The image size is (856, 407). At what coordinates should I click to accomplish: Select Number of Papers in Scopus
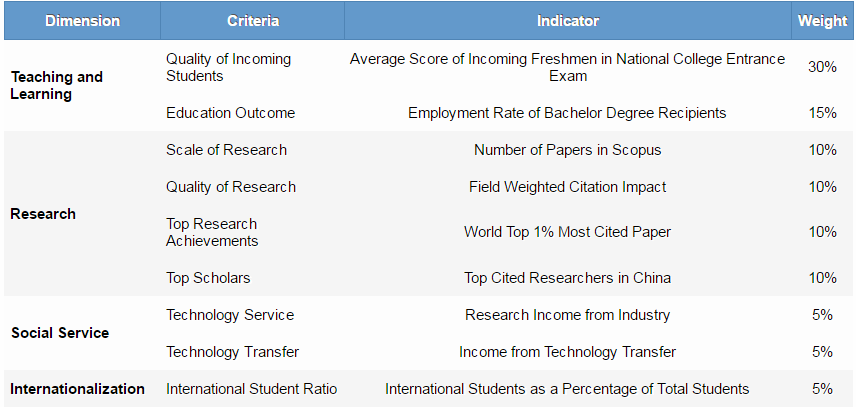tap(567, 150)
